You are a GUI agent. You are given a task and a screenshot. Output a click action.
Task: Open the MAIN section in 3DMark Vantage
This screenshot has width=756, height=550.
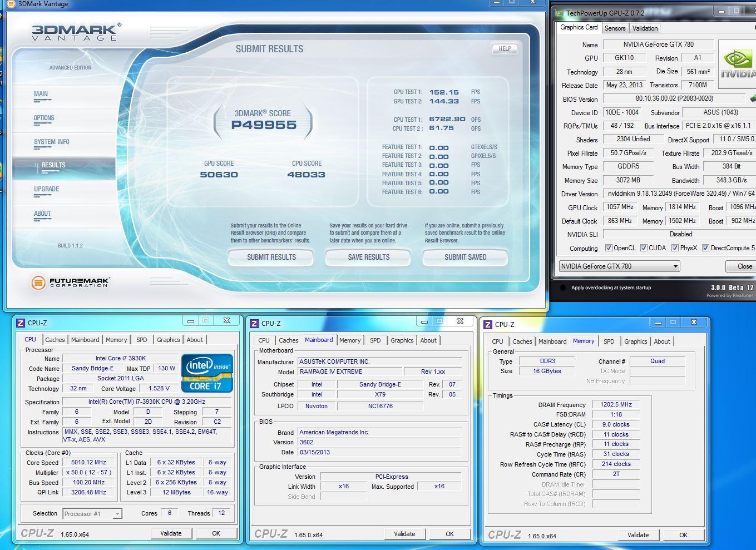point(41,94)
